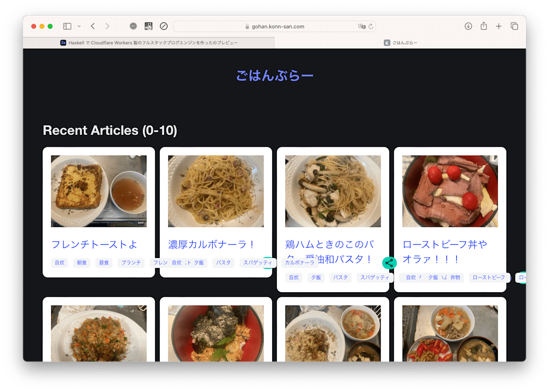This screenshot has height=392, width=549.
Task: Go forward to the next page
Action: coord(107,27)
